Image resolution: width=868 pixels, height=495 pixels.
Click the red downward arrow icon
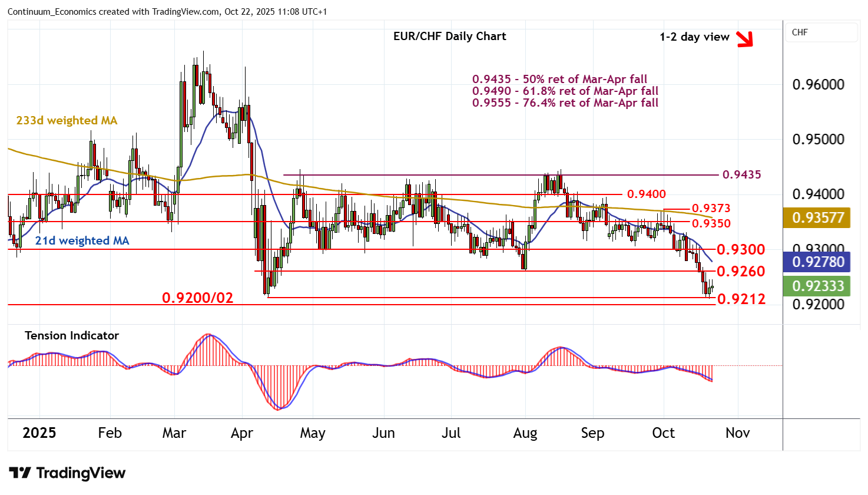tap(745, 39)
